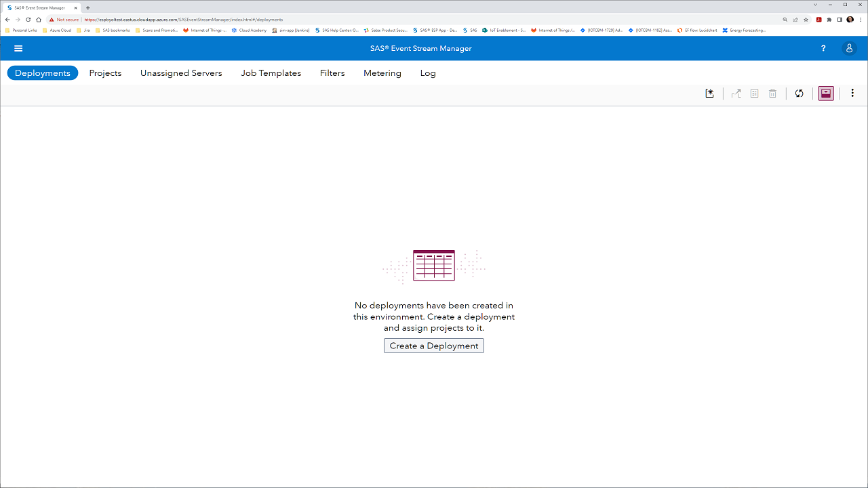This screenshot has width=868, height=488.
Task: Open the Saba: Product Secu... bookmark
Action: click(385, 30)
